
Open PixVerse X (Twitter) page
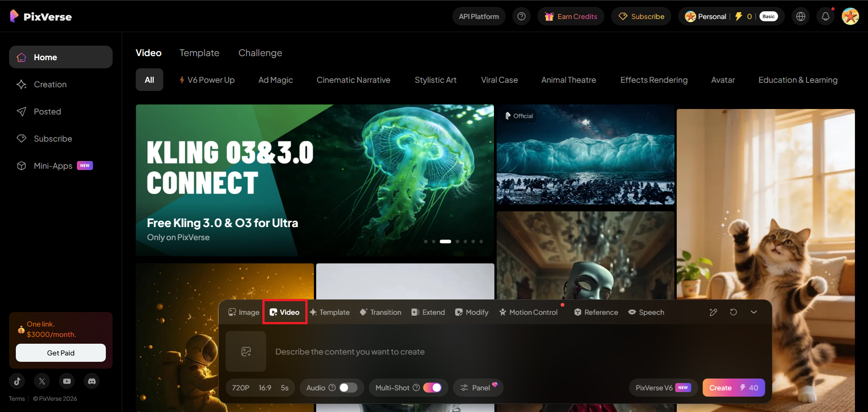coord(42,381)
